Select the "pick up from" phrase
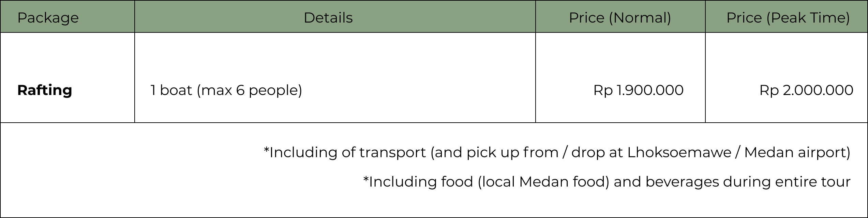The width and height of the screenshot is (868, 218). tap(512, 152)
